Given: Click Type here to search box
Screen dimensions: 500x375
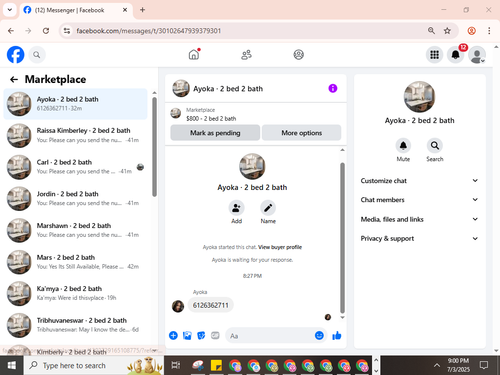Looking at the screenshot, I should (94, 365).
